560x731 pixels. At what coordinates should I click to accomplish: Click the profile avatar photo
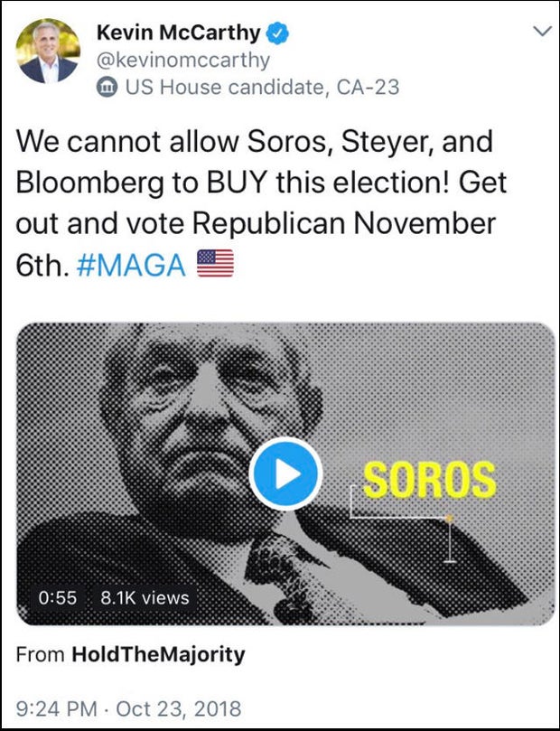(x=49, y=51)
